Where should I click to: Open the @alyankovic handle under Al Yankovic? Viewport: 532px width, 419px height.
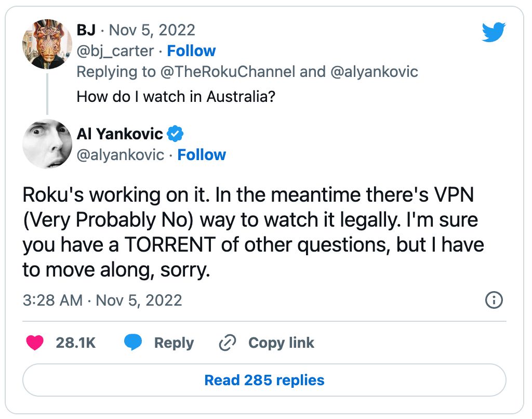120,155
